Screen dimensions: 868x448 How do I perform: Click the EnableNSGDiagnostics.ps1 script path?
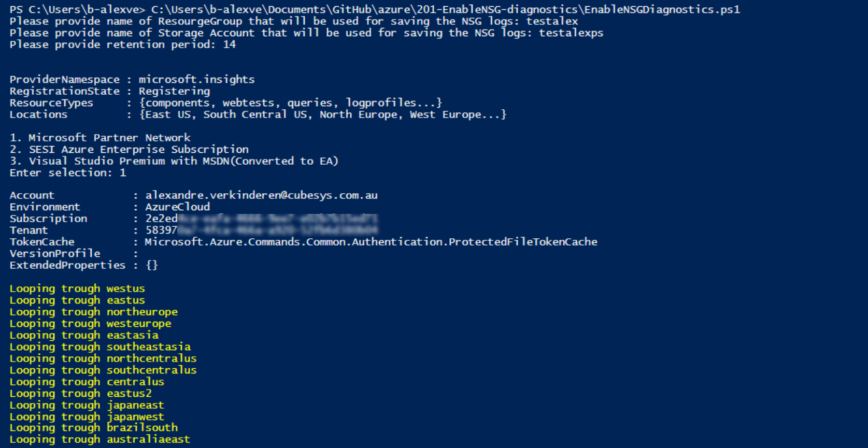[446, 9]
